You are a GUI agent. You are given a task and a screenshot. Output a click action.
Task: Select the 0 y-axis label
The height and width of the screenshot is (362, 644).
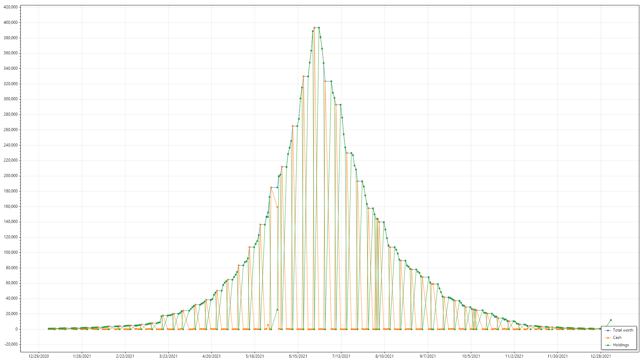(16, 329)
